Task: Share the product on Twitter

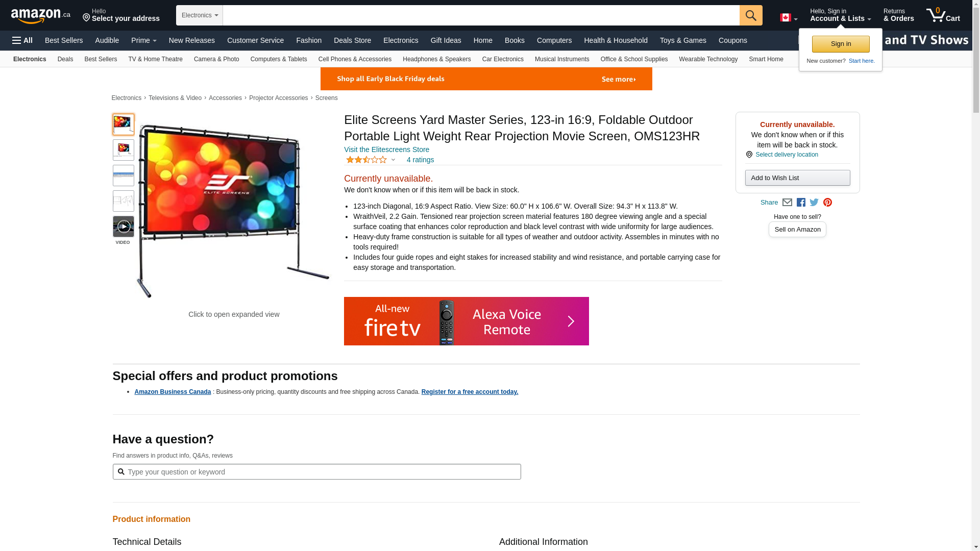Action: click(x=814, y=203)
